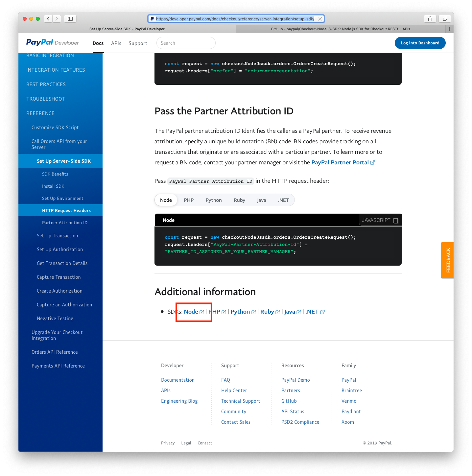This screenshot has width=472, height=476.
Task: Open PayPal Partner Portal link
Action: coord(340,162)
